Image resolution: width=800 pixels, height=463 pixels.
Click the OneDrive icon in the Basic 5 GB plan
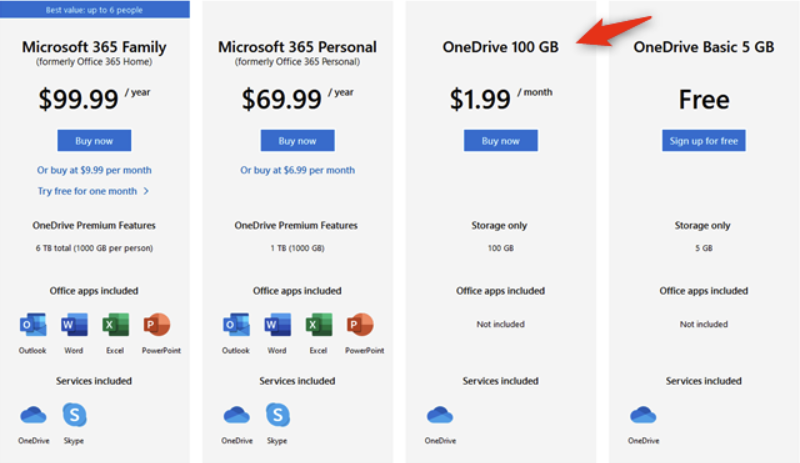tap(643, 415)
